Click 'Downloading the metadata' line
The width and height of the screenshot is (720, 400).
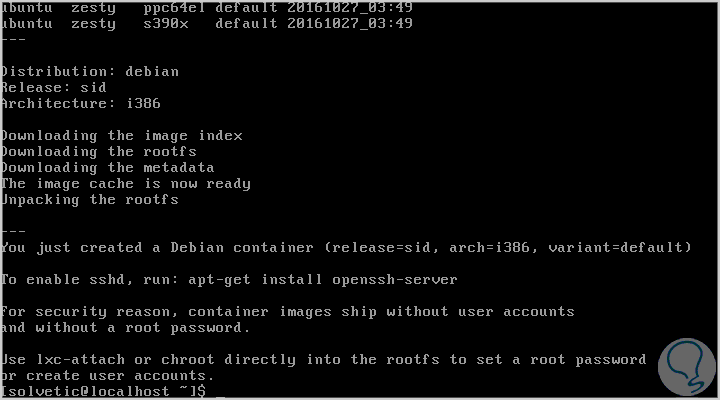(x=107, y=167)
